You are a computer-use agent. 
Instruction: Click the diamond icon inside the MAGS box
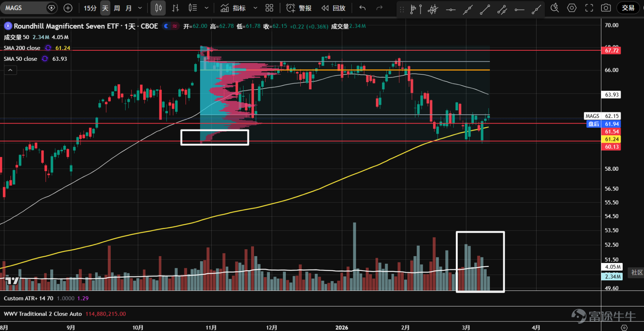tap(52, 8)
